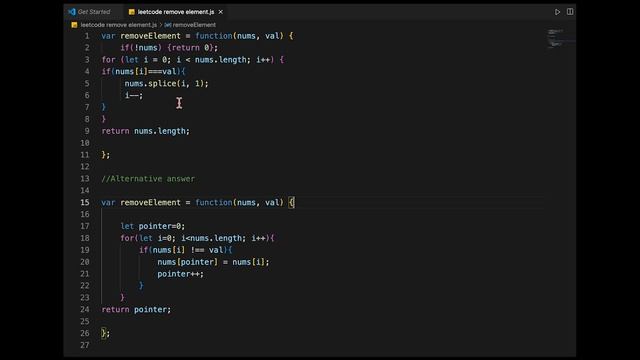
Task: Click line number 1 in the gutter
Action: pyautogui.click(x=87, y=36)
